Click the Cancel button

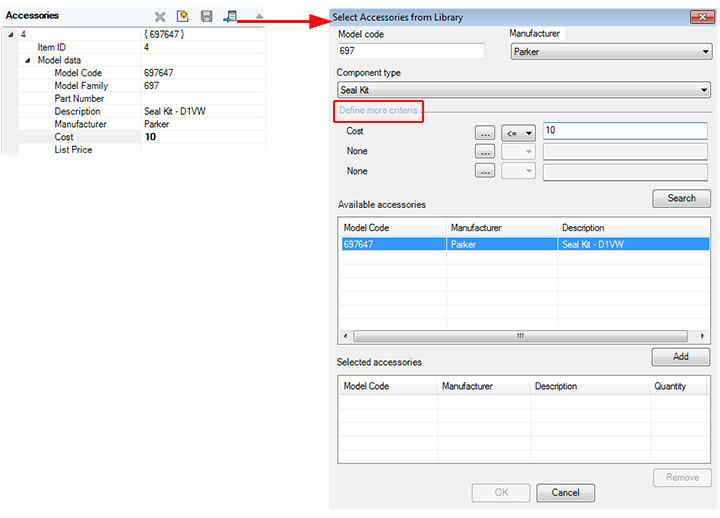[x=565, y=493]
